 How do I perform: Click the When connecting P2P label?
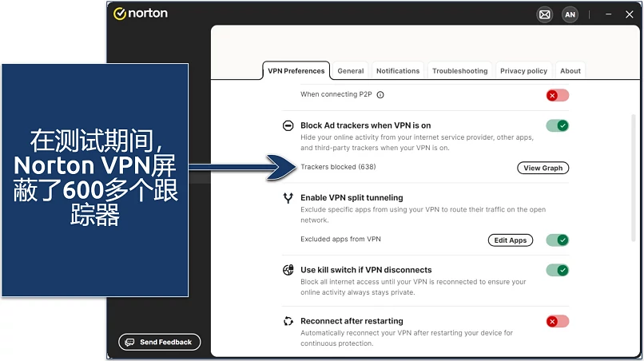[336, 94]
